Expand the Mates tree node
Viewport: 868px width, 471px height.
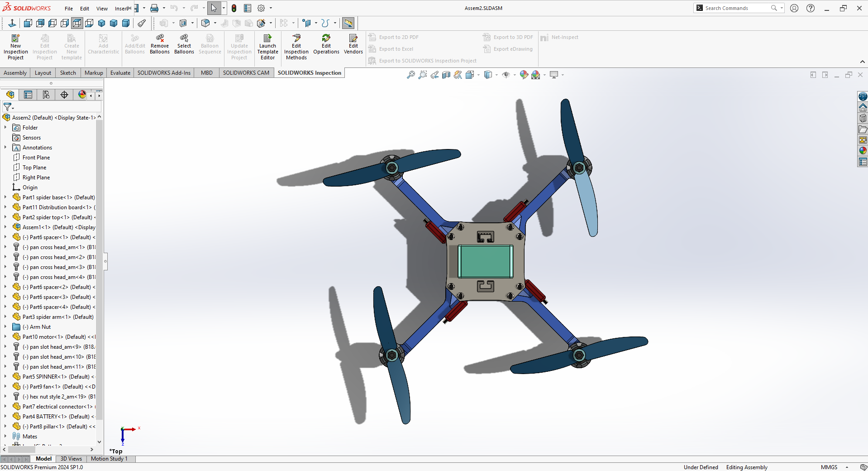pyautogui.click(x=5, y=437)
